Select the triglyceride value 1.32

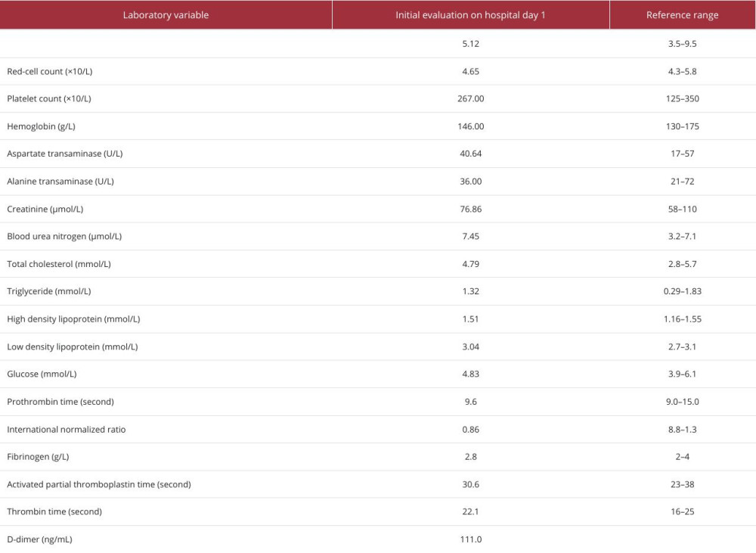470,291
